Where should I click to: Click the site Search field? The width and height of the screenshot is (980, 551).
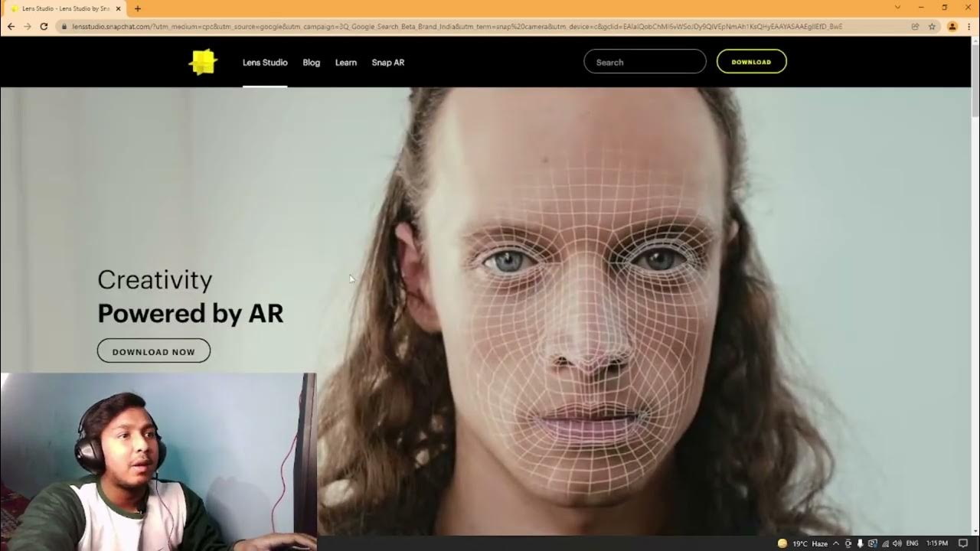point(645,62)
